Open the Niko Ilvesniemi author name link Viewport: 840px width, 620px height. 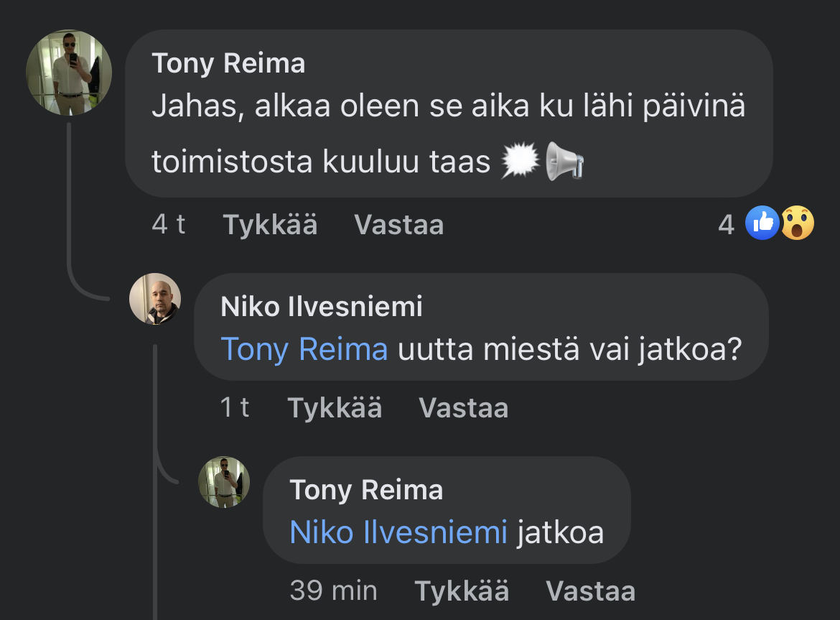(322, 307)
